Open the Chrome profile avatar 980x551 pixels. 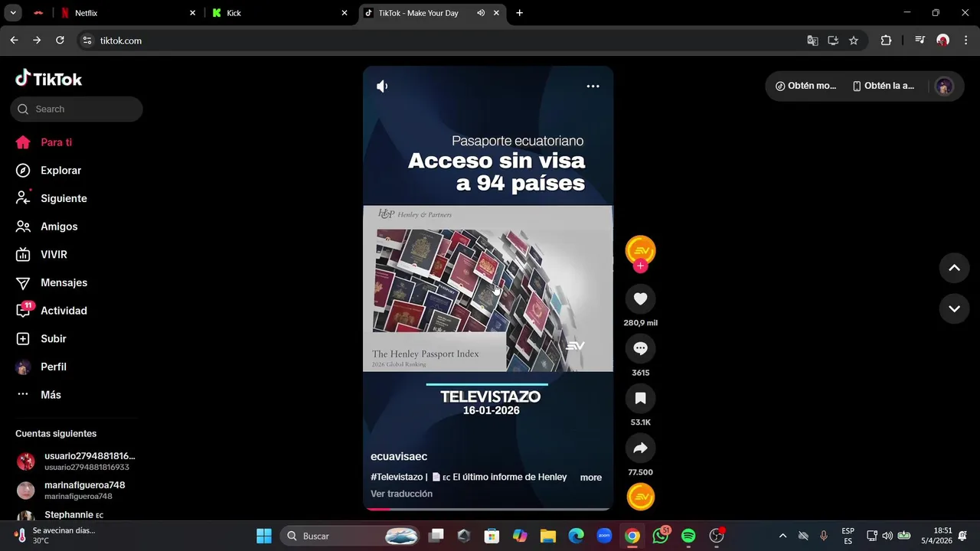(942, 41)
